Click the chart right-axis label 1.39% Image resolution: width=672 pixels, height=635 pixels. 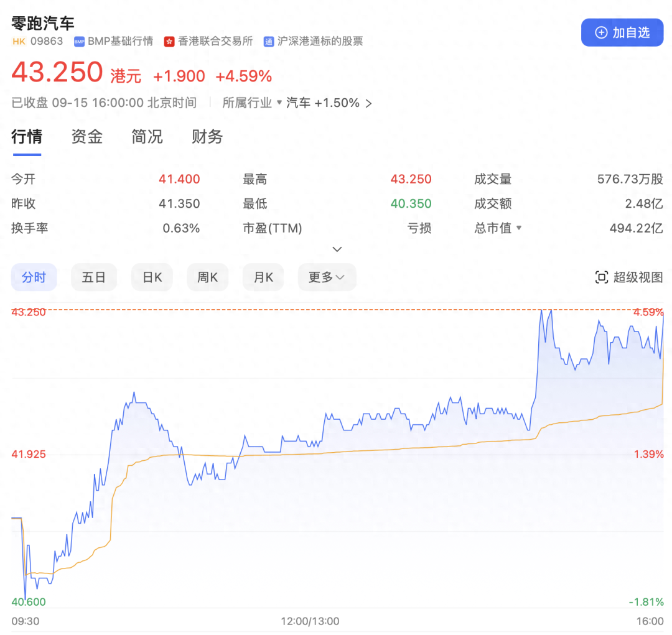pyautogui.click(x=649, y=454)
